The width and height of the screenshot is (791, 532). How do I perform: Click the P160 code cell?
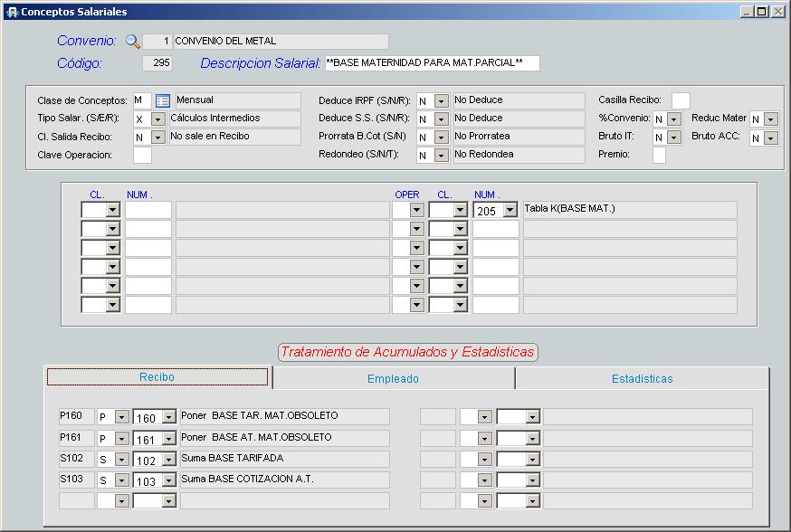(x=77, y=416)
